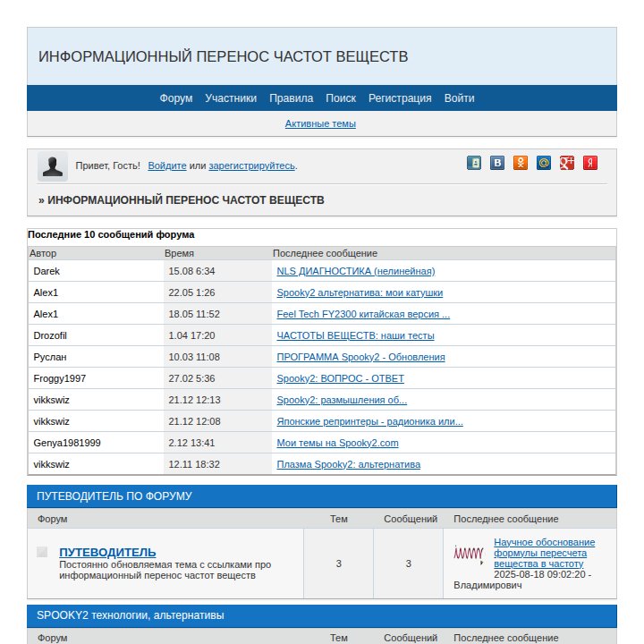Open Spooky2: ВОПРОС - ОТВЕТ topic
644x644 pixels.
341,378
